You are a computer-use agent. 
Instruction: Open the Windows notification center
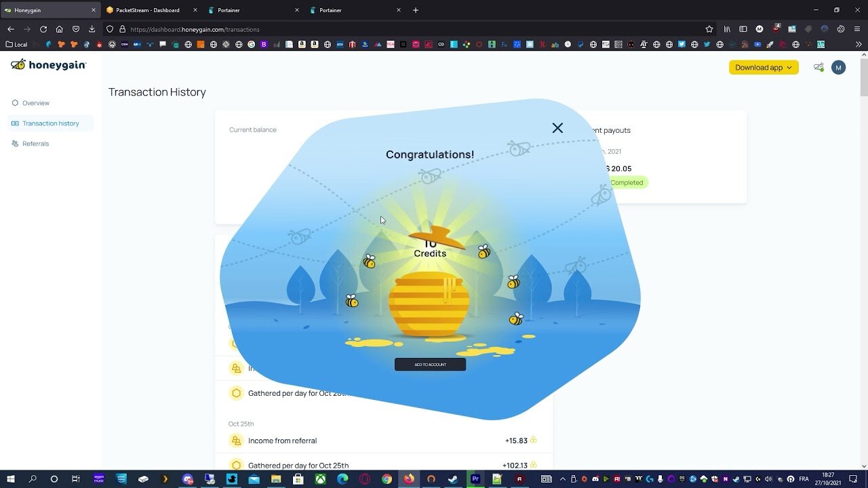coord(854,479)
